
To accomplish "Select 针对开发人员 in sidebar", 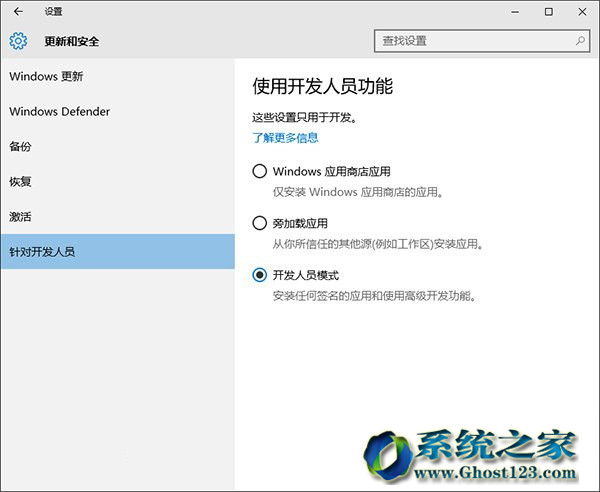I will coord(117,251).
